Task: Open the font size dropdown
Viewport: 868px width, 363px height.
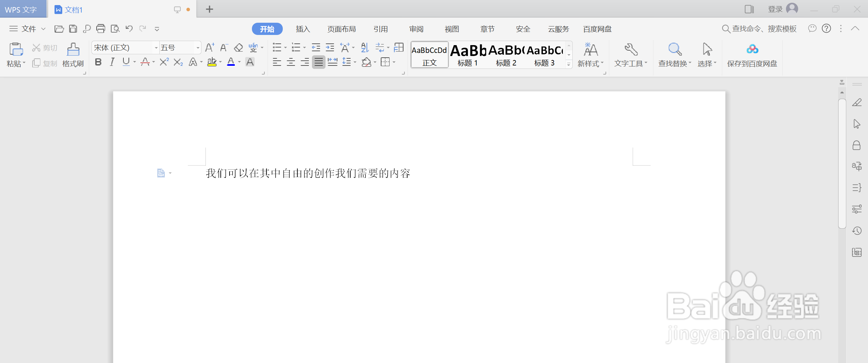Action: 198,47
